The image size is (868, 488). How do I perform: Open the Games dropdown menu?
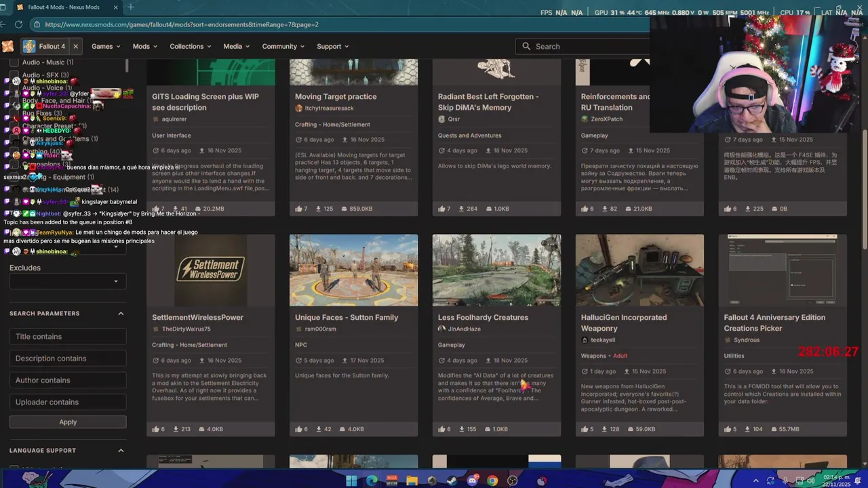(106, 46)
